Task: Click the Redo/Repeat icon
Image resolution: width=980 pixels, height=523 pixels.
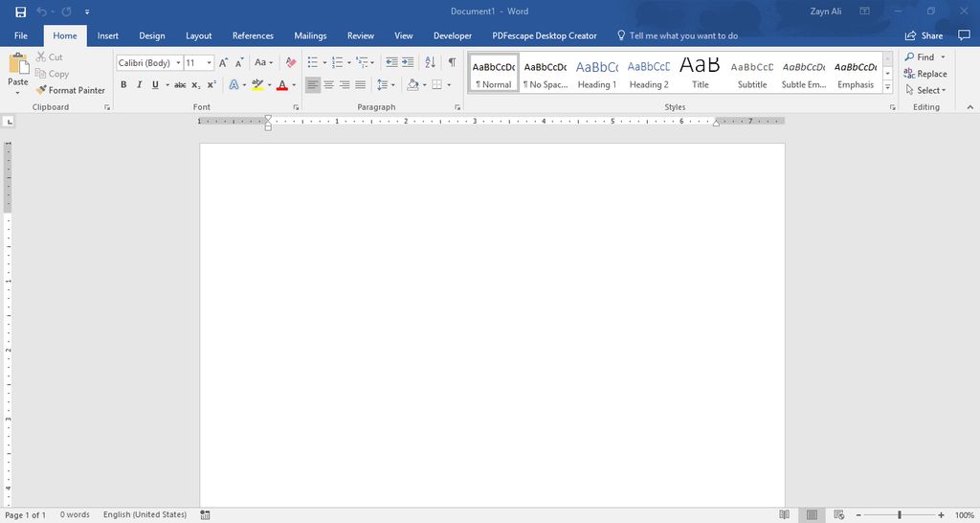Action: [66, 11]
